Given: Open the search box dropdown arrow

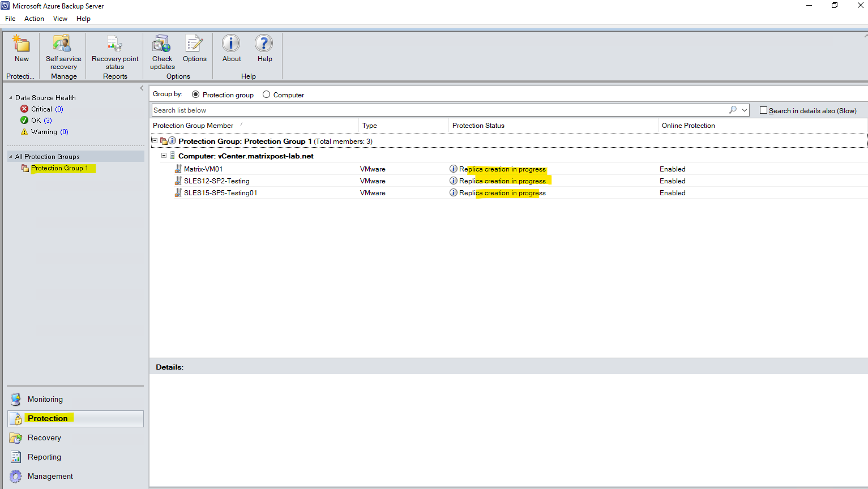Looking at the screenshot, I should [745, 110].
